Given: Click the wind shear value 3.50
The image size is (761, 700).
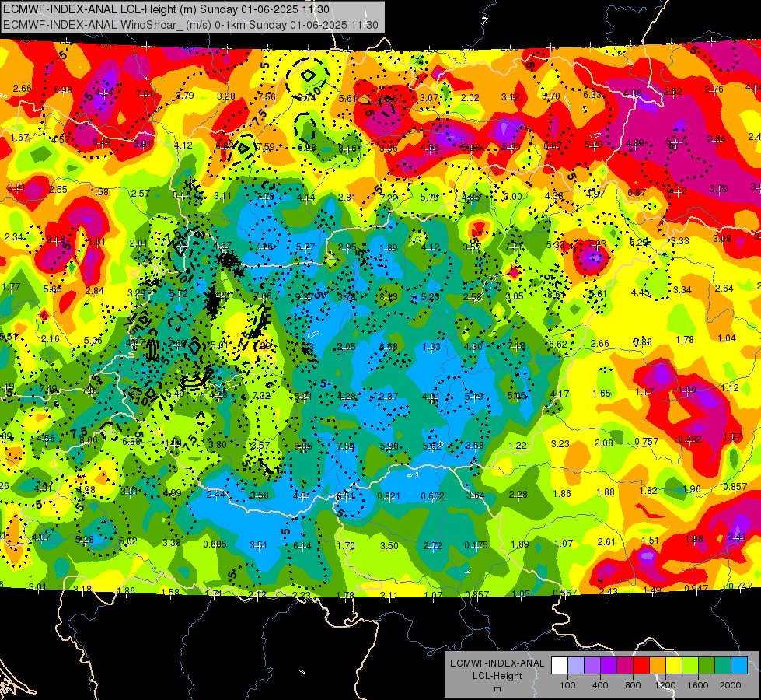Looking at the screenshot, I should point(389,545).
